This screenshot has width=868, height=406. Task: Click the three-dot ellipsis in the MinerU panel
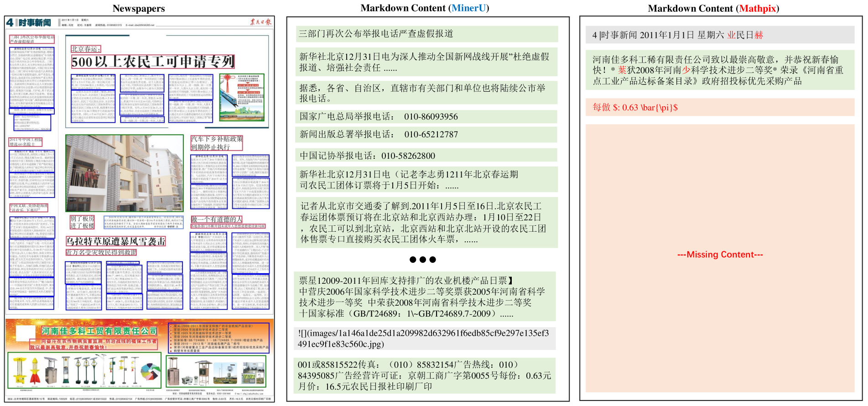423,260
